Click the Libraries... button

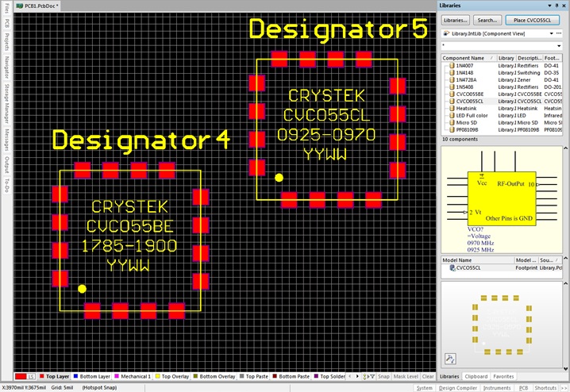[x=456, y=21]
